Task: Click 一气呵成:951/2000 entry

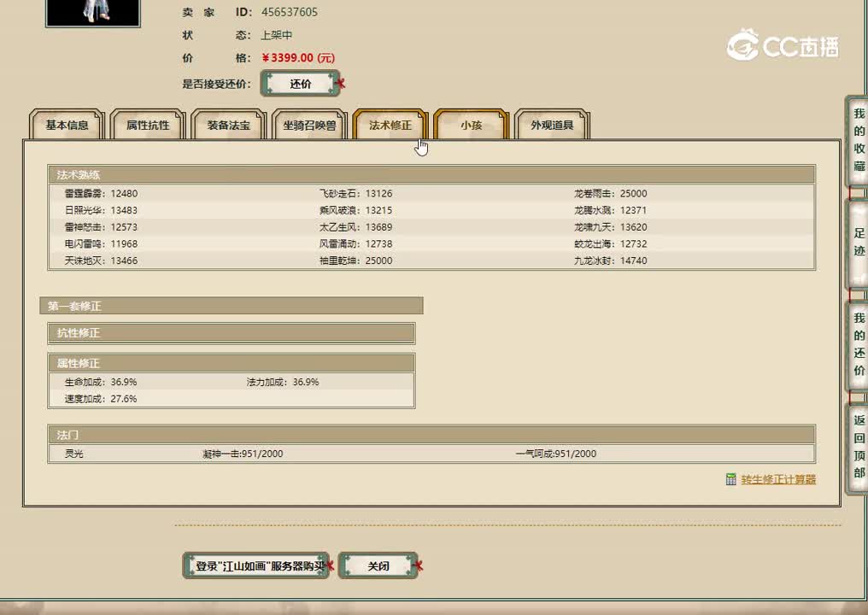Action: pos(556,454)
